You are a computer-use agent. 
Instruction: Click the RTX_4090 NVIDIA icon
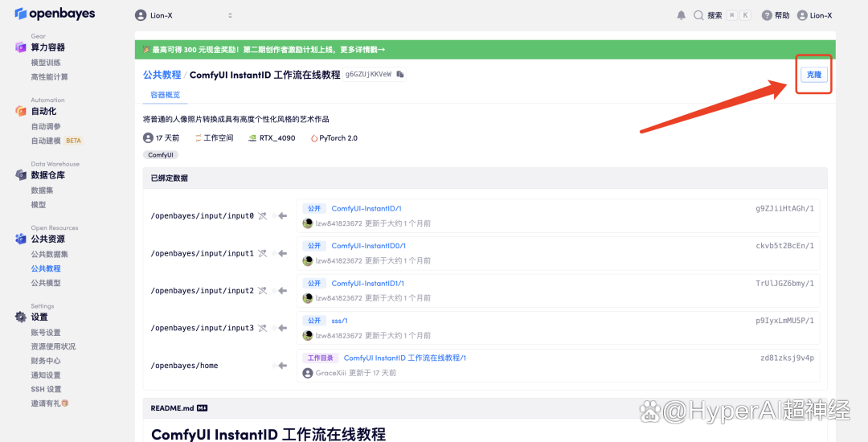tap(252, 138)
